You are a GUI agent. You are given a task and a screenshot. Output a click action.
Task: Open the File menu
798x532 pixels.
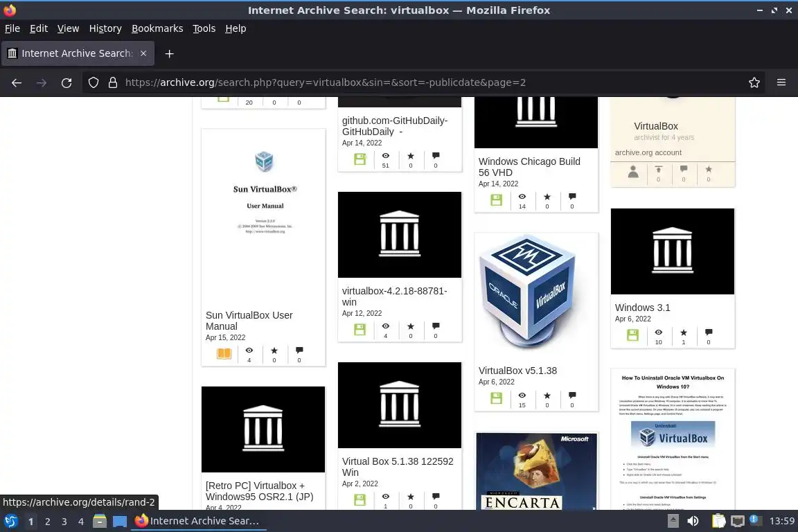(x=12, y=28)
